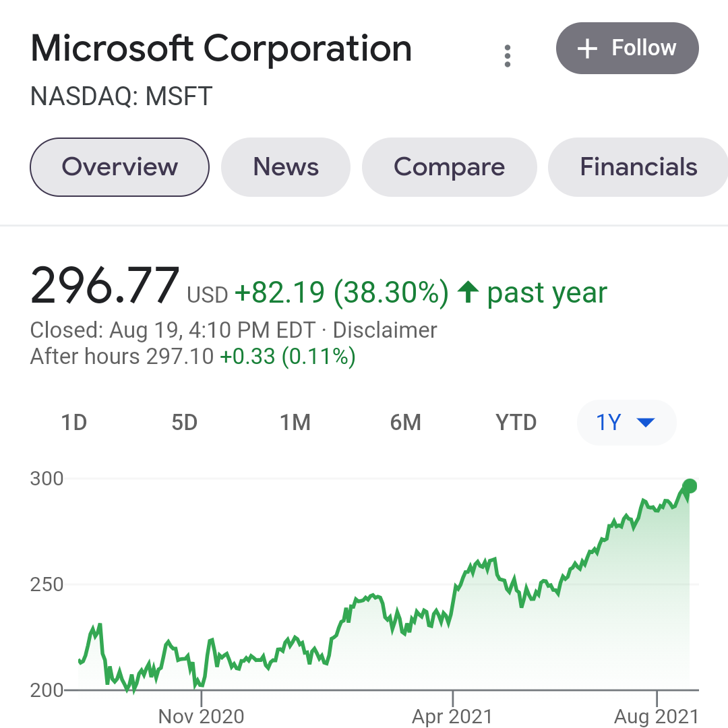The image size is (728, 728).
Task: Switch to the News tab
Action: [x=285, y=166]
